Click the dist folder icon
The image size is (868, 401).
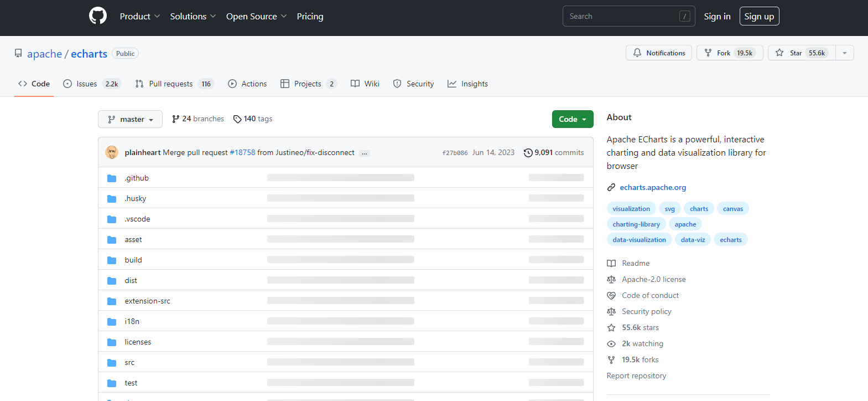tap(112, 281)
